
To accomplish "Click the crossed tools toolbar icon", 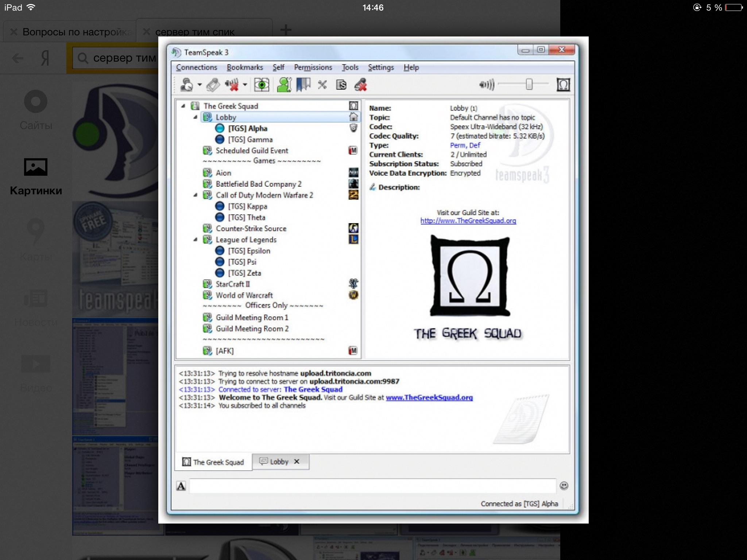I will (322, 85).
